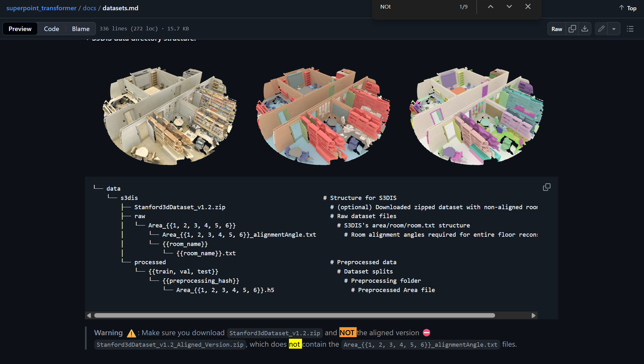
Task: Close the find bar
Action: click(528, 7)
